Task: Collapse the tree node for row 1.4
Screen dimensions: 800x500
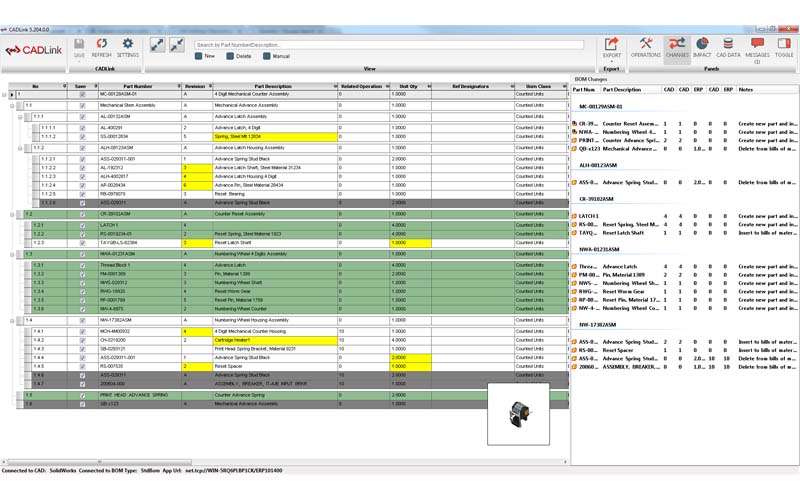Action: [12, 320]
